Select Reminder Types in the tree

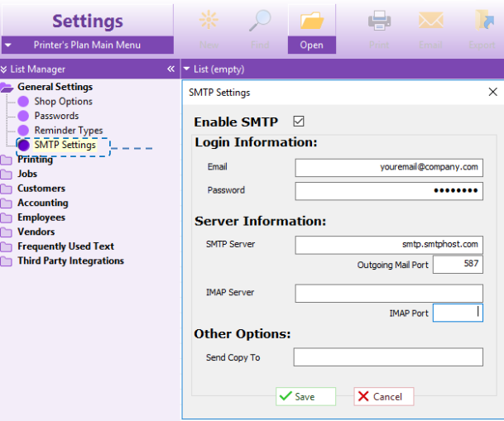pos(69,131)
